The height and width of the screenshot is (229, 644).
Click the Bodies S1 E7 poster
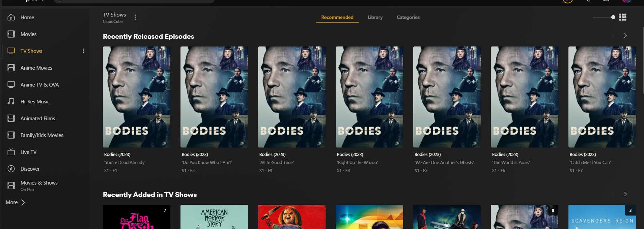point(602,97)
